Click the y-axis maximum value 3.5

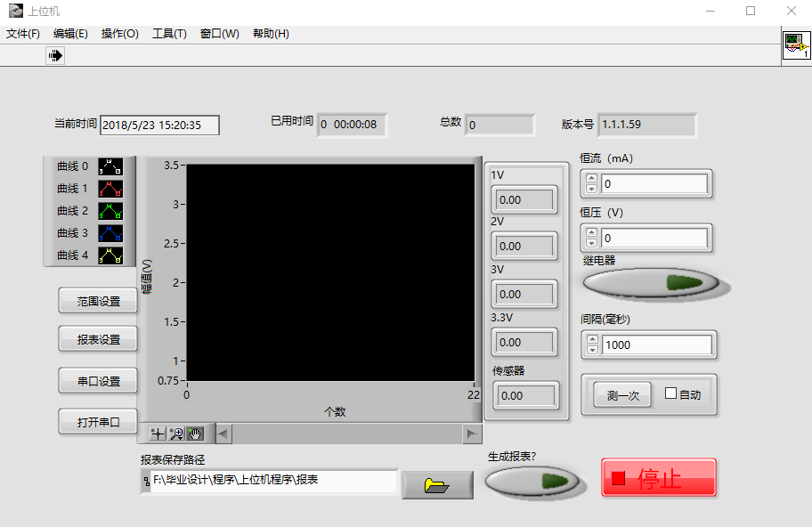point(171,166)
